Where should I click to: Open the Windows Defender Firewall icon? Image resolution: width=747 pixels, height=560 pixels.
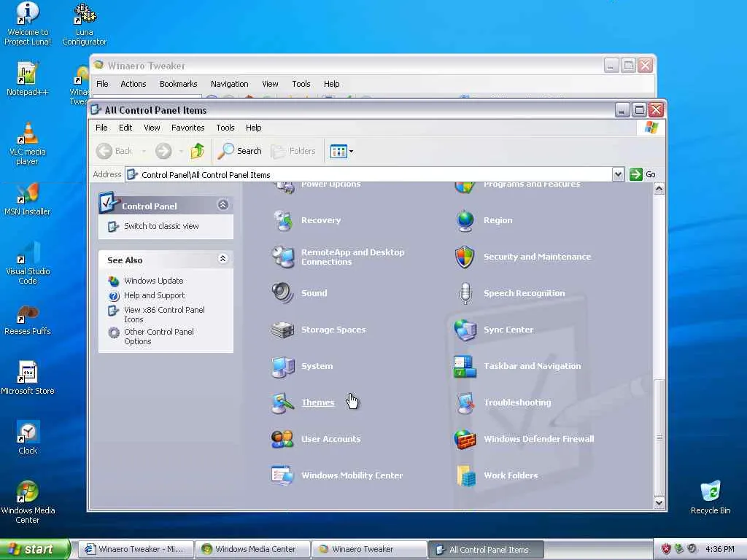pos(465,439)
